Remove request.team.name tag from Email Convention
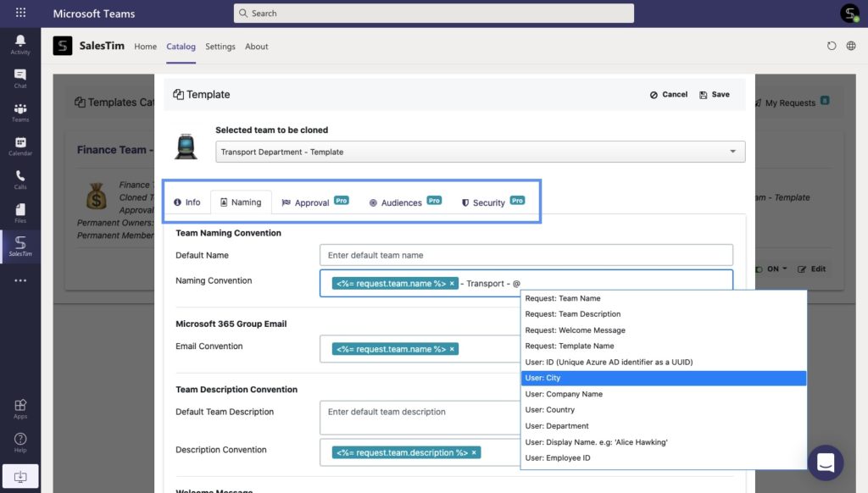868x493 pixels. click(x=452, y=349)
